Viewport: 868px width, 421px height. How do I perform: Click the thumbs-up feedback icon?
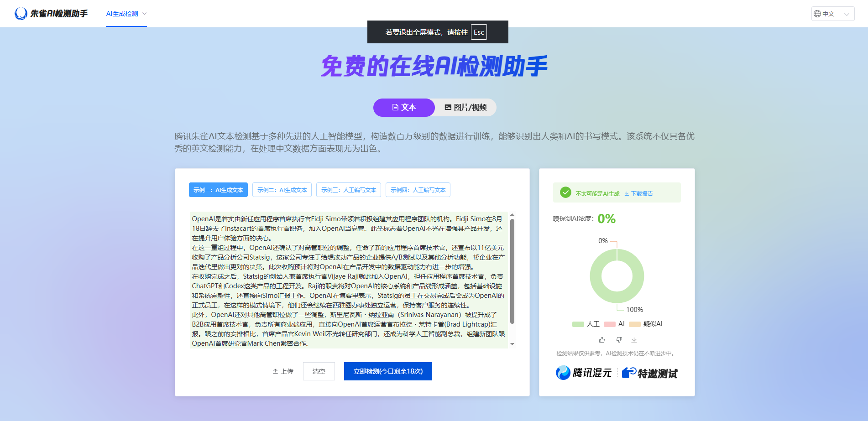[602, 340]
